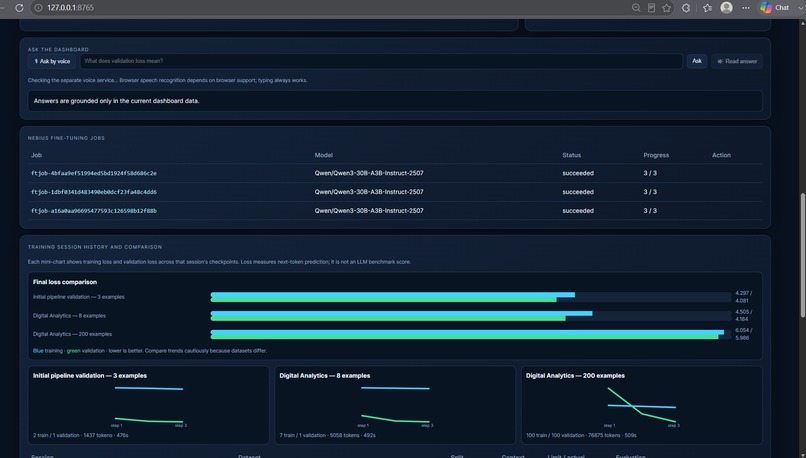The width and height of the screenshot is (806, 458).
Task: Reload the page with the refresh icon
Action: tap(19, 8)
